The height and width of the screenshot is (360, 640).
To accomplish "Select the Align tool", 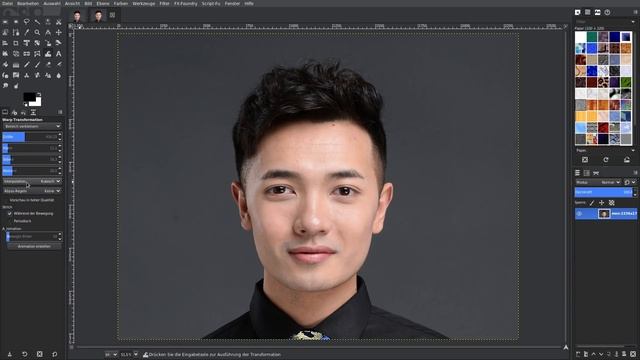I will [x=5, y=43].
